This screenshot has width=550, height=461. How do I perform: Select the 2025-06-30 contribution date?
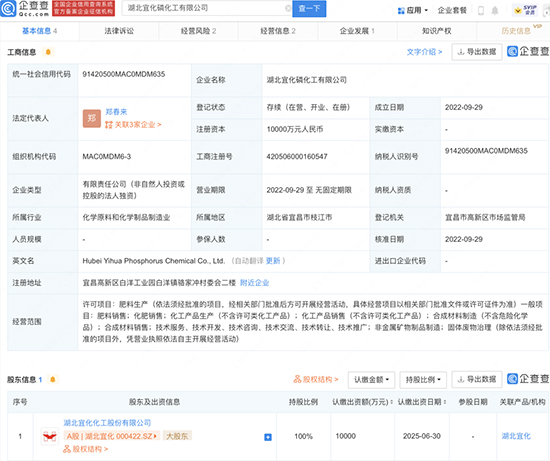coord(422,436)
